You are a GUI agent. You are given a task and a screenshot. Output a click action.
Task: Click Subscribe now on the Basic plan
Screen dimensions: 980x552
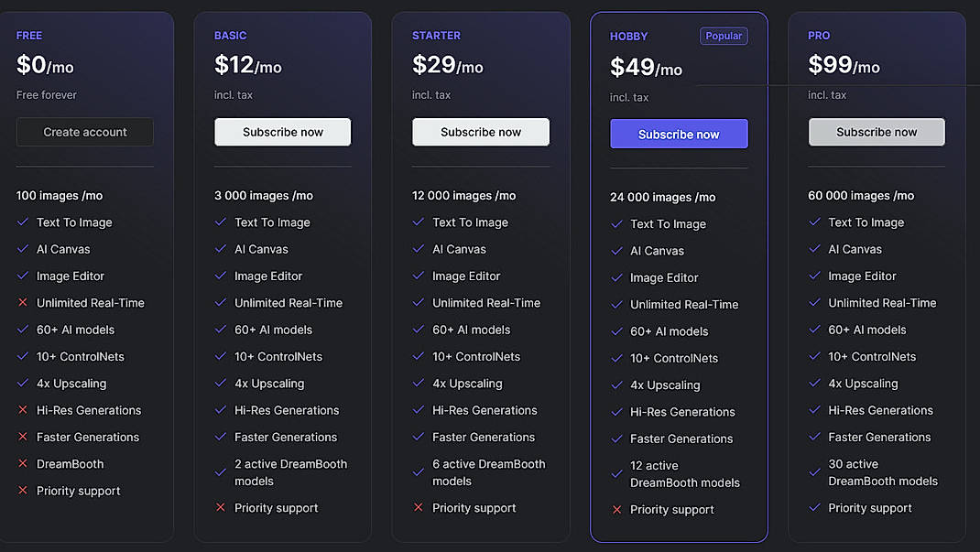click(x=282, y=131)
